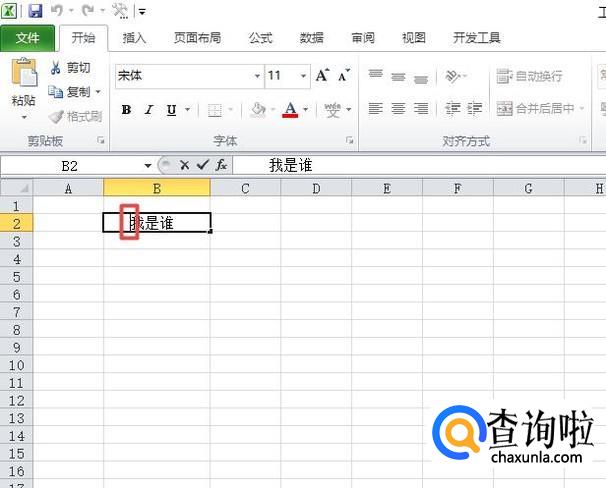Expand the 粘贴 paste options arrow
The image size is (606, 488).
24,117
